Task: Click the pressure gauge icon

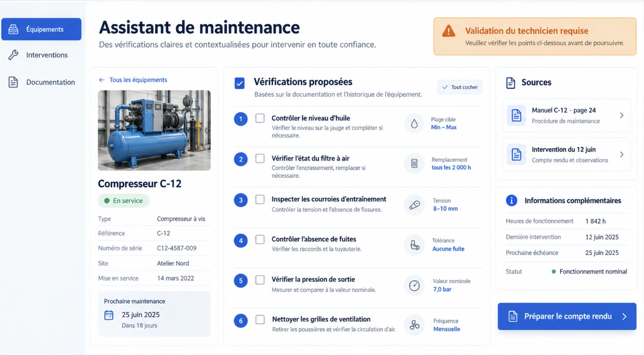Action: (x=414, y=286)
